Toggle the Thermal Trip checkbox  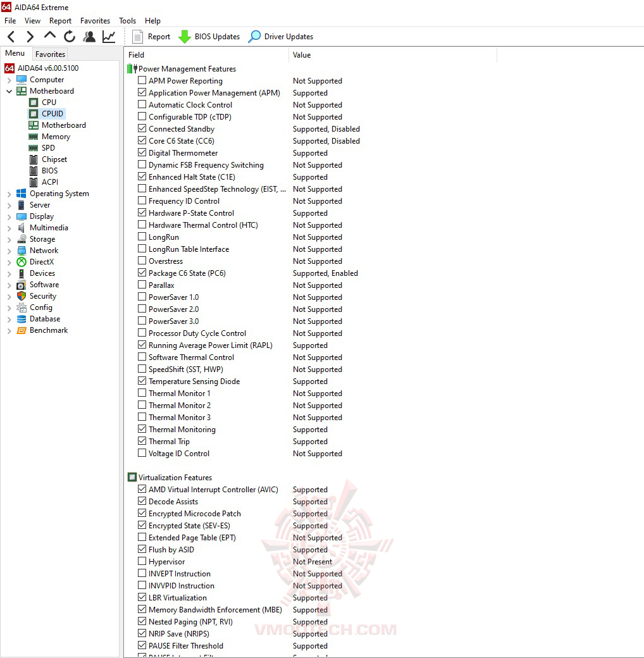coord(142,441)
